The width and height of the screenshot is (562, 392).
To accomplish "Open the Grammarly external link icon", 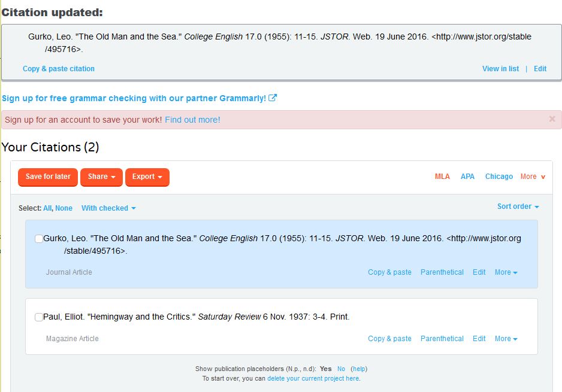I will pyautogui.click(x=273, y=98).
